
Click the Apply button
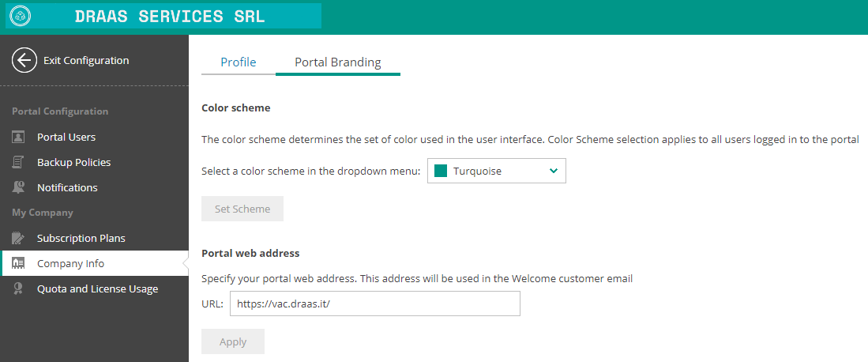point(233,341)
